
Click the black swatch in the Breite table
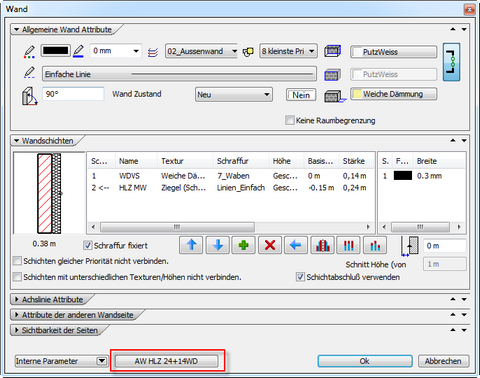(x=403, y=176)
